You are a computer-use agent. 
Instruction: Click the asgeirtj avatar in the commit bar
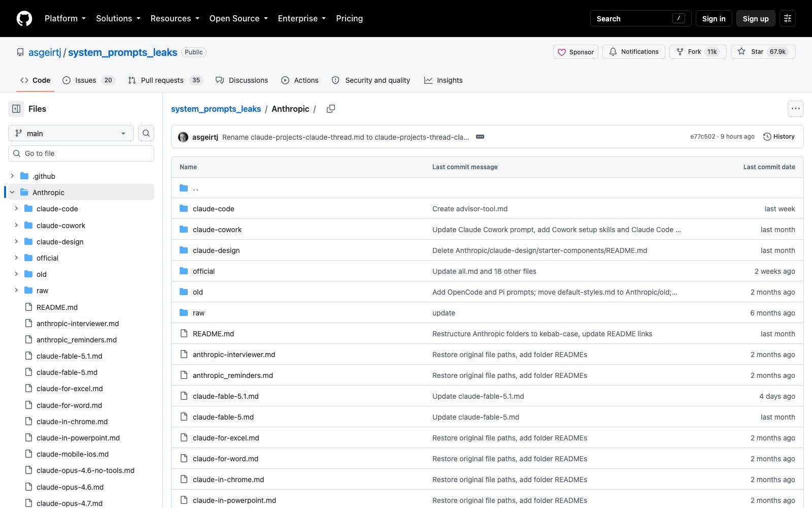183,137
